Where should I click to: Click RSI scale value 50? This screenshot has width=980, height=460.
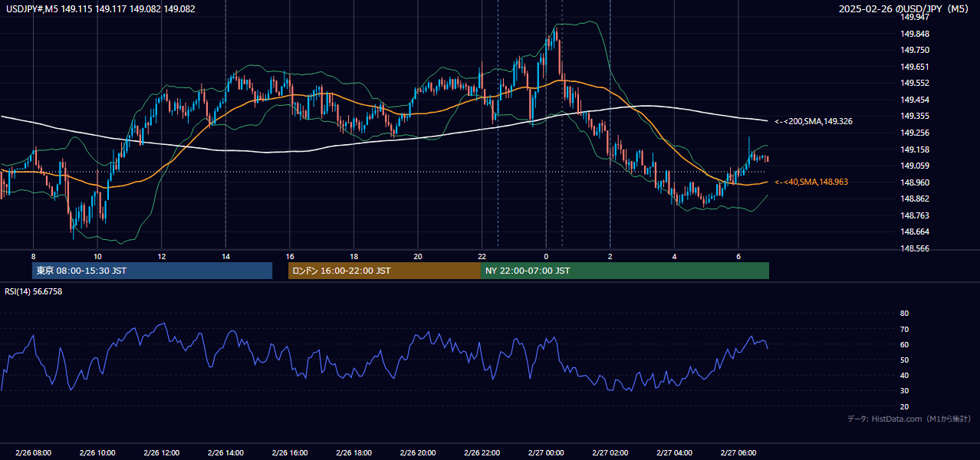pos(905,360)
